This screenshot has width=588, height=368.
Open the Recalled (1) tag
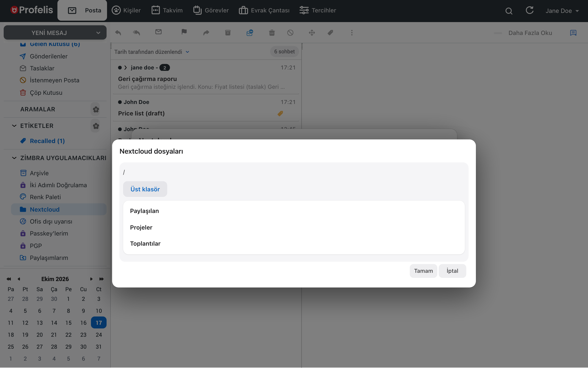[x=47, y=141]
